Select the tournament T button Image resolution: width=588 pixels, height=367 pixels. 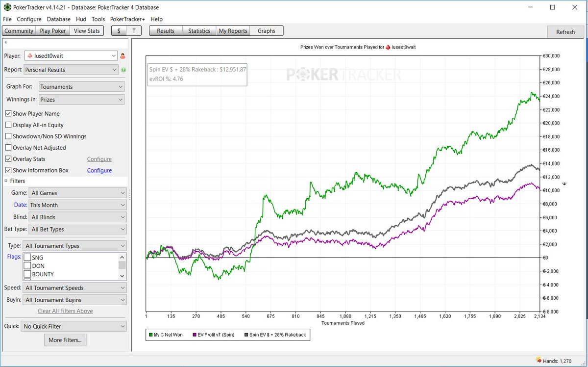[134, 31]
